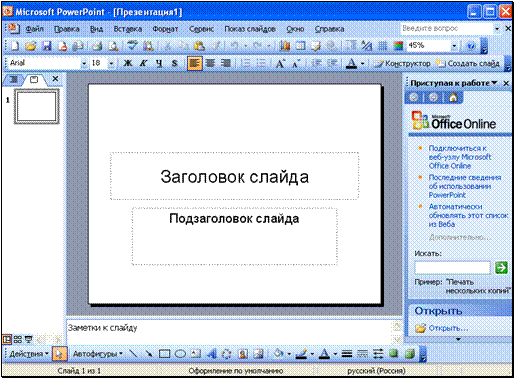Insert a chart from standard toolbar
The image size is (514, 378).
[284, 46]
